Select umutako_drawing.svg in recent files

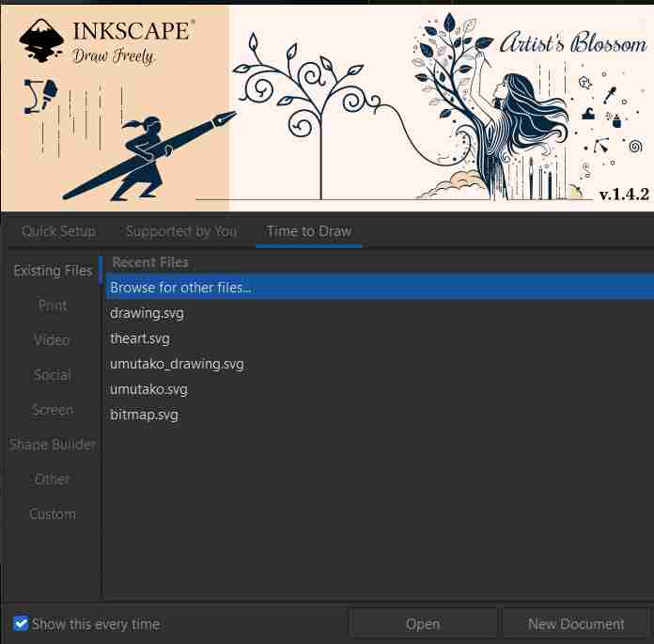380,364
